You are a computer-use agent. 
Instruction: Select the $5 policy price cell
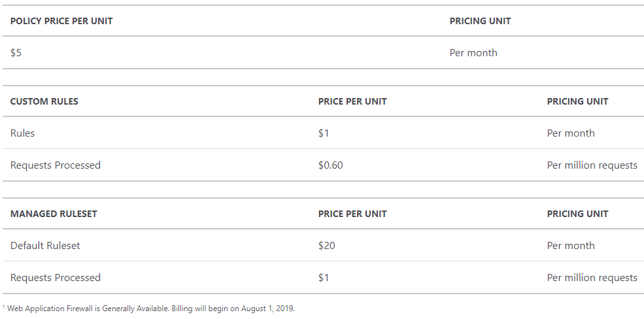[x=16, y=53]
